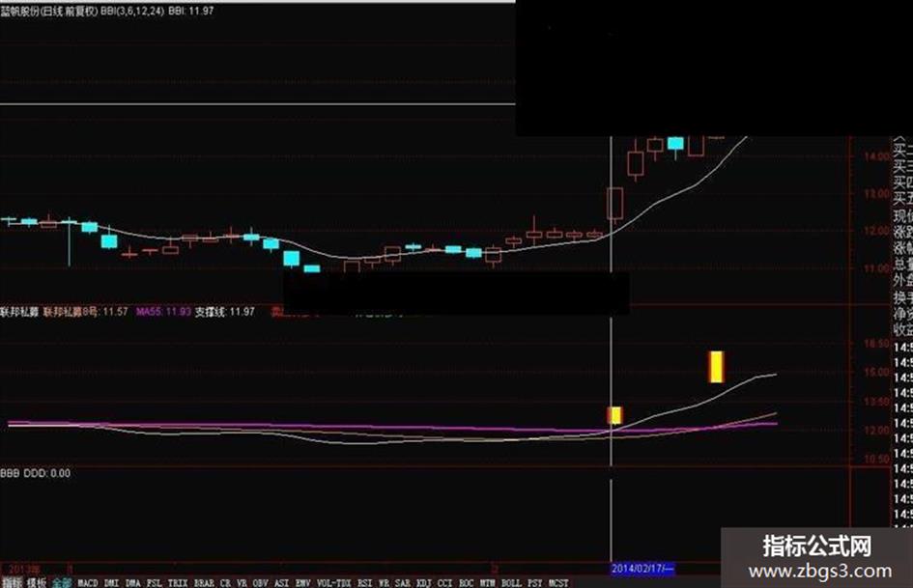This screenshot has height=588, width=913.
Task: Click the BBI: 11.97 value
Action: pyautogui.click(x=191, y=11)
